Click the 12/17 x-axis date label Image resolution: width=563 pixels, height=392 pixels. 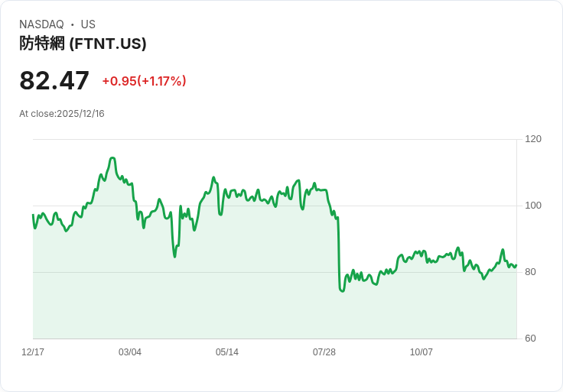[33, 352]
